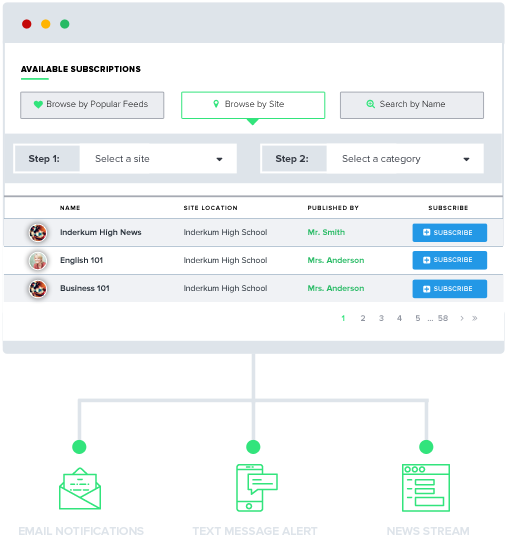Go to page 3 of results
The width and height of the screenshot is (510, 540).
[x=381, y=319]
